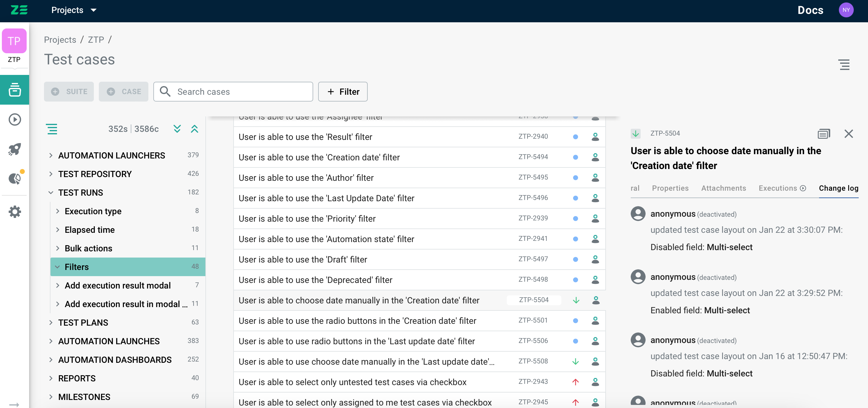Expand Add execution result modal suite
The width and height of the screenshot is (868, 408).
[x=58, y=285]
